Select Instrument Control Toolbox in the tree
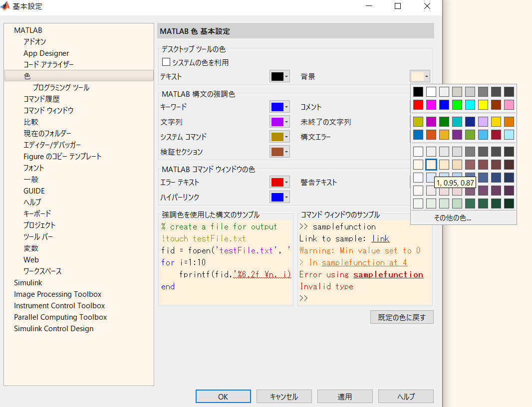 click(59, 306)
